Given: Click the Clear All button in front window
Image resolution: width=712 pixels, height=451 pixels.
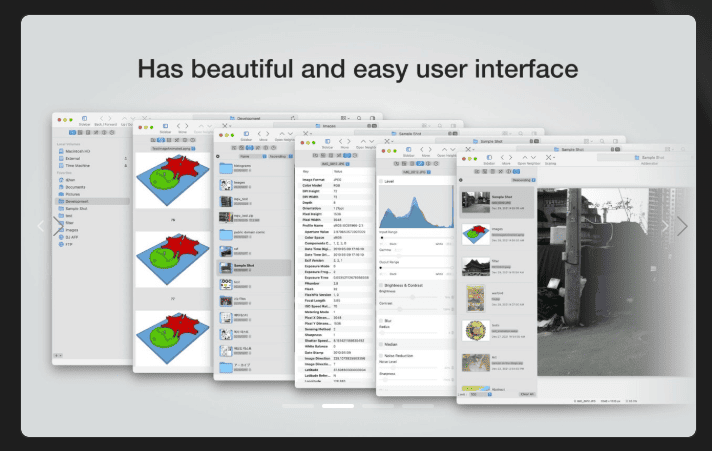Looking at the screenshot, I should [527, 394].
